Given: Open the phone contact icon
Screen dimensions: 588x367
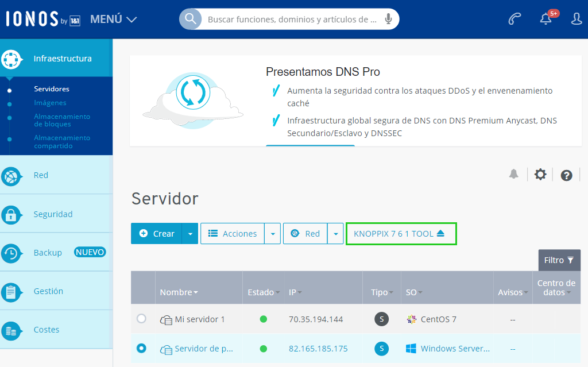Looking at the screenshot, I should tap(514, 19).
